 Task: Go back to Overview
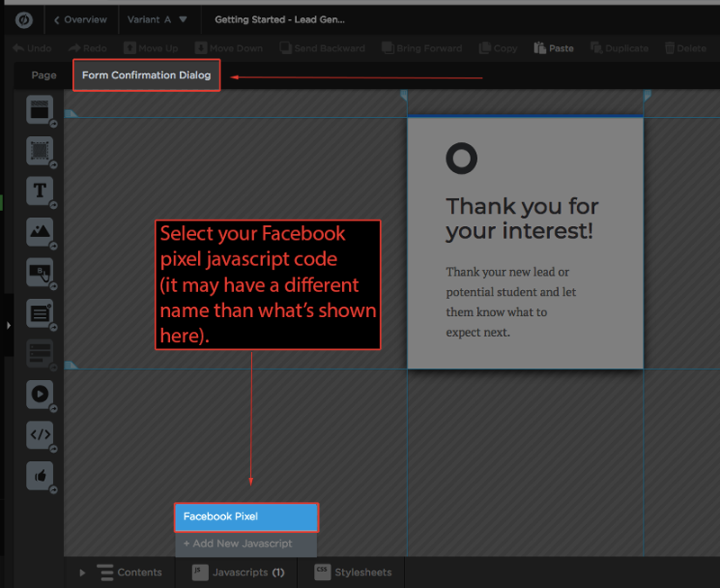click(80, 20)
